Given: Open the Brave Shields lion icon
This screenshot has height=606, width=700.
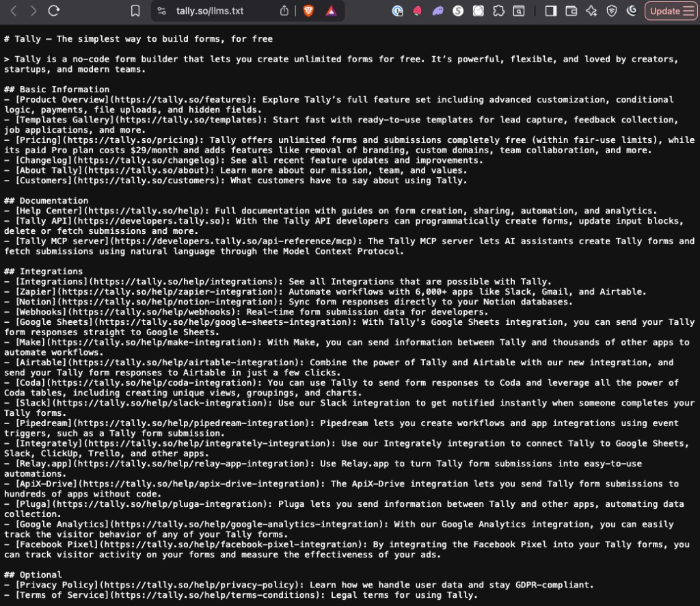Looking at the screenshot, I should 308,11.
